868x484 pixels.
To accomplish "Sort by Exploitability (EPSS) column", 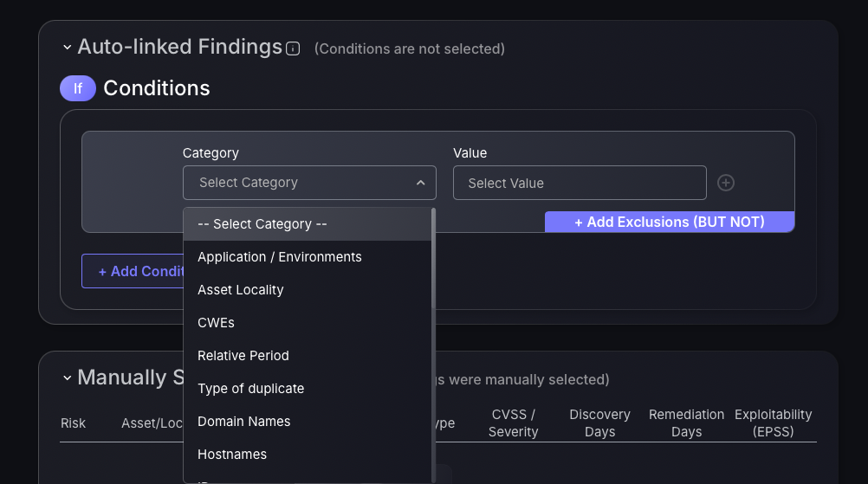I will click(773, 423).
